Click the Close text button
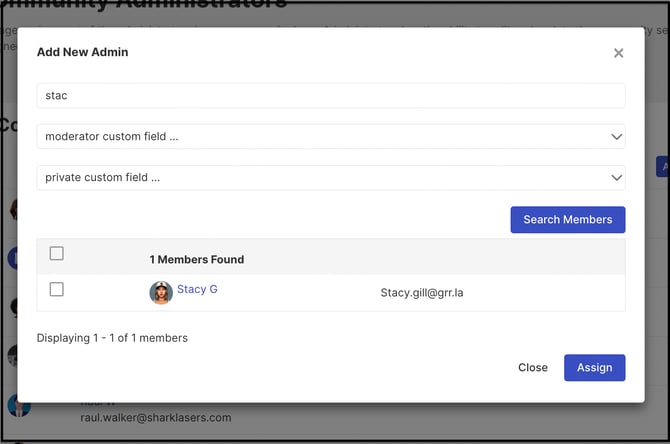The height and width of the screenshot is (444, 670). 532,367
